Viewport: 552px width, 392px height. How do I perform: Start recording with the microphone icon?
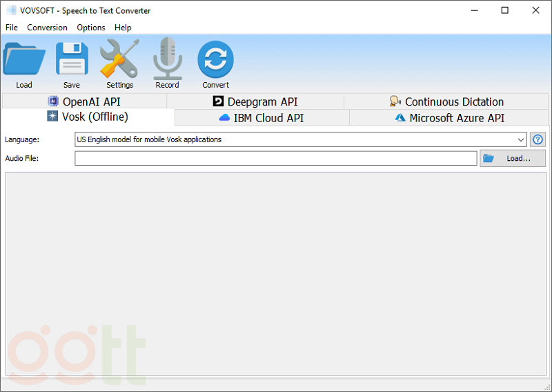point(167,60)
